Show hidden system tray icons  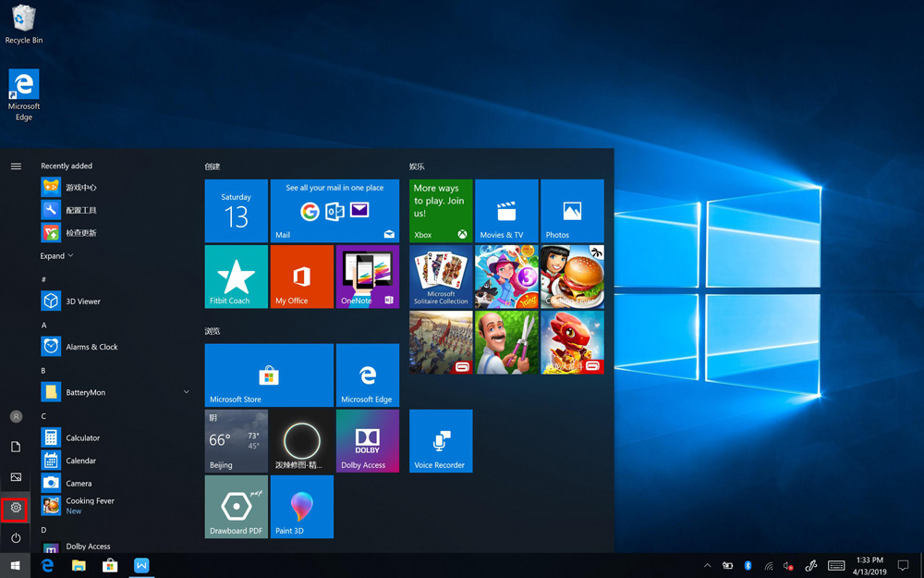click(707, 566)
